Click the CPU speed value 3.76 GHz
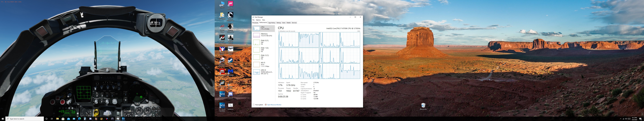Viewport: 644px width, 121px height. pyautogui.click(x=291, y=85)
